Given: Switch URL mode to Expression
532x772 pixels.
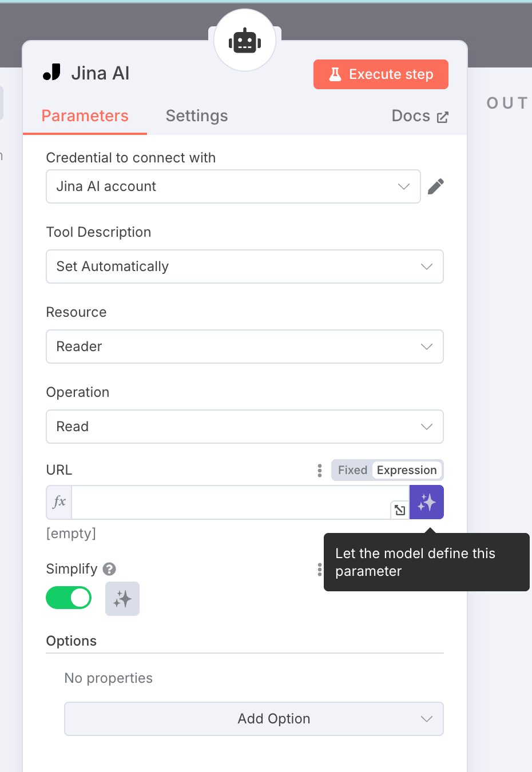Looking at the screenshot, I should click(407, 470).
